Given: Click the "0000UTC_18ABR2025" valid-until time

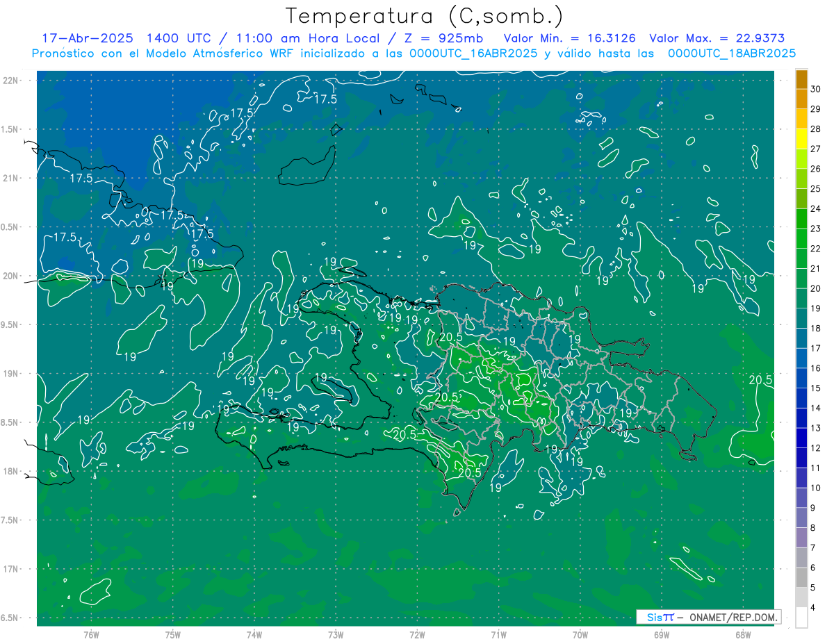Looking at the screenshot, I should (x=732, y=53).
